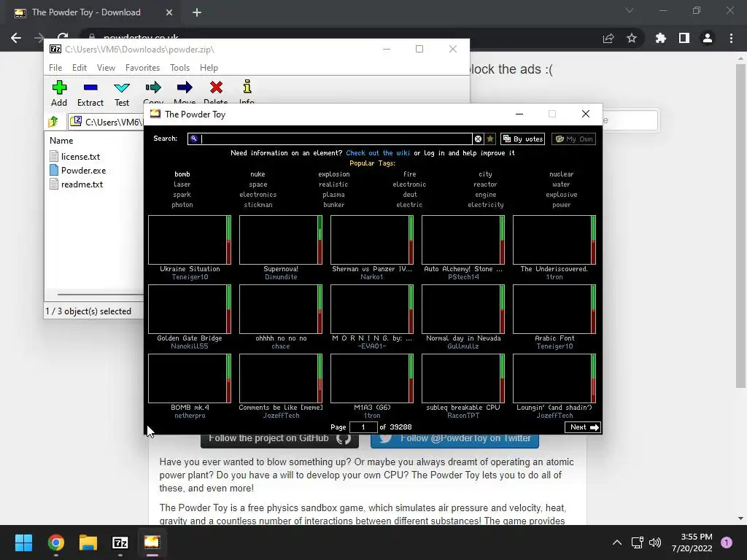
Task: Select the nuke tag
Action: pos(258,174)
